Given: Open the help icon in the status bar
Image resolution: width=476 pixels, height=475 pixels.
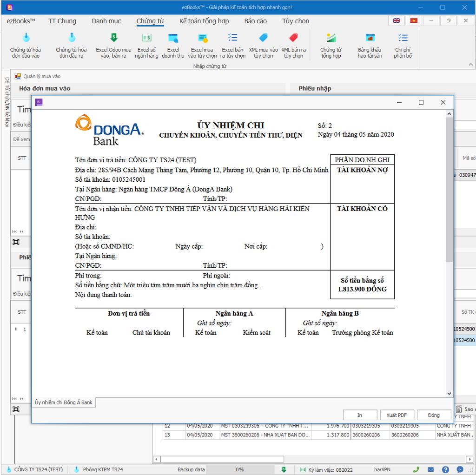Looking at the screenshot, I should point(445,469).
